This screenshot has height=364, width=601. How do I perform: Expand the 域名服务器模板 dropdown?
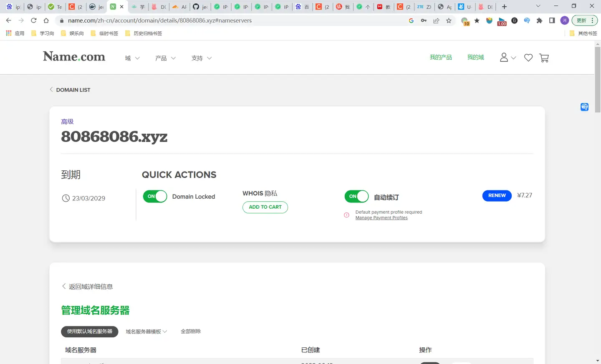146,331
